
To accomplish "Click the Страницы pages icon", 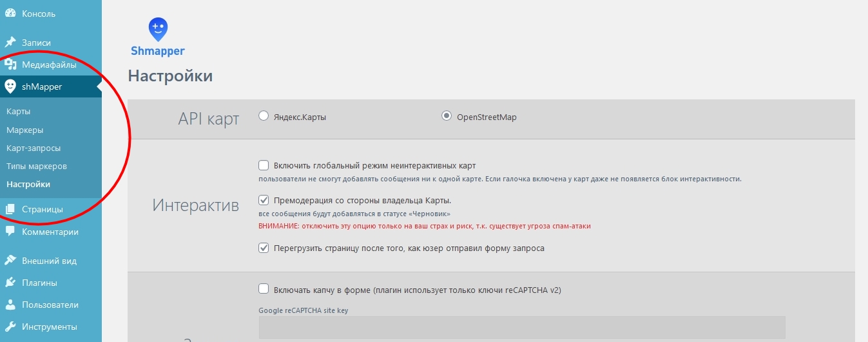I will [10, 209].
